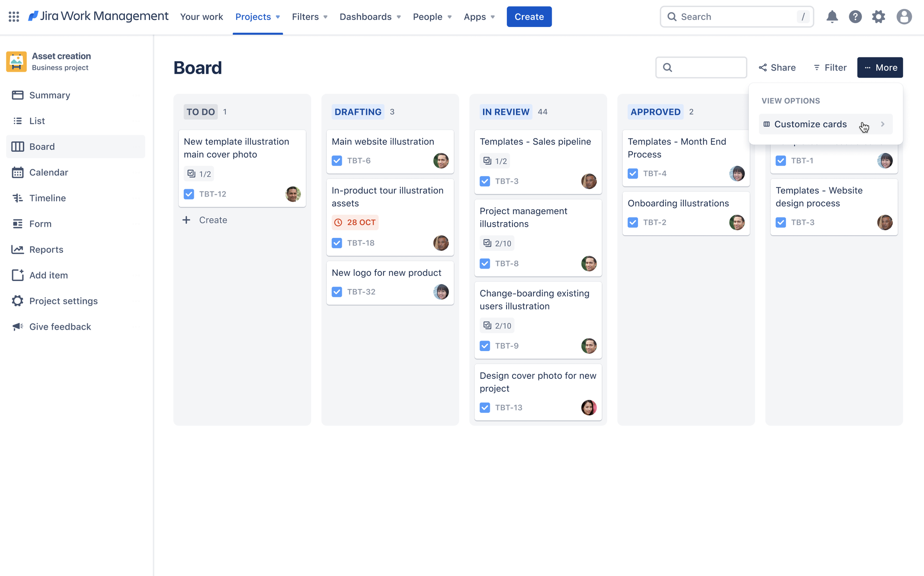Open the notifications bell
This screenshot has width=924, height=576.
pos(832,17)
